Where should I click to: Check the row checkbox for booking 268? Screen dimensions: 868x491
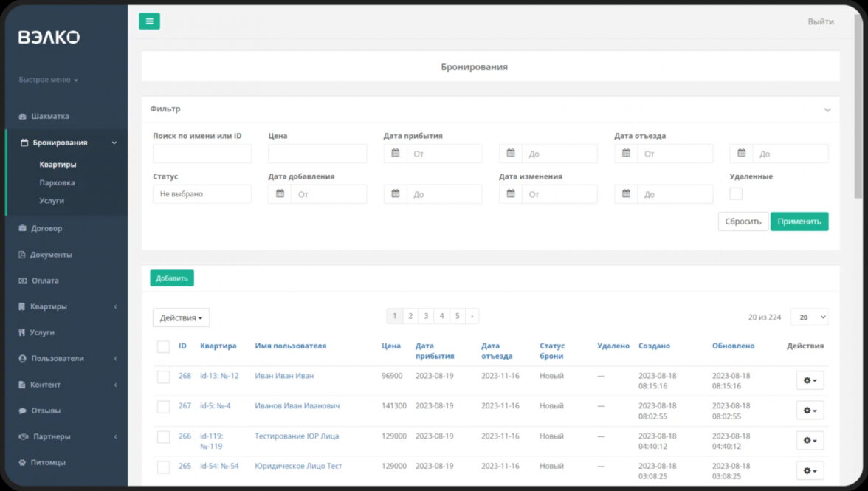click(163, 377)
